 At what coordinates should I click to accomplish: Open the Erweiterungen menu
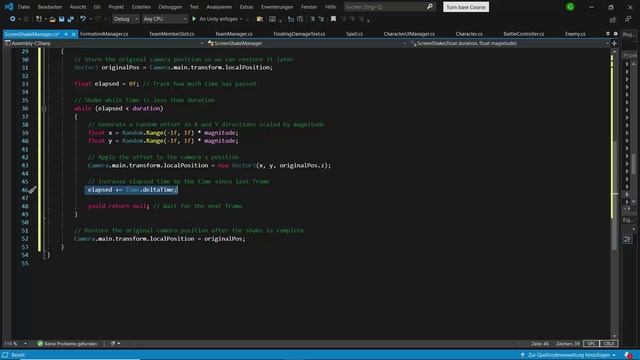[x=277, y=7]
